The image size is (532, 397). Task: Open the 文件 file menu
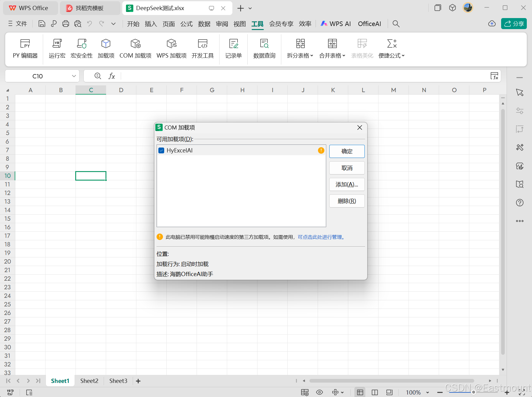(18, 24)
